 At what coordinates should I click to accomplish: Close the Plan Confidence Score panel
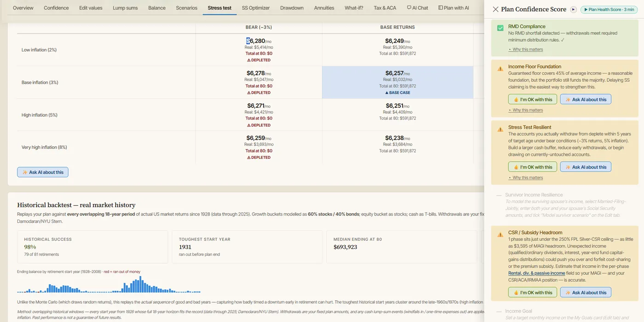pos(495,9)
